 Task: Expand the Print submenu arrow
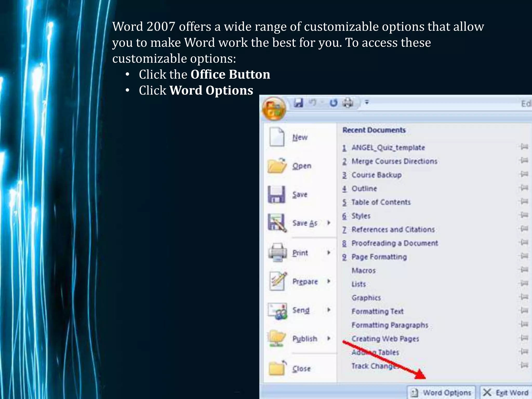(x=329, y=252)
